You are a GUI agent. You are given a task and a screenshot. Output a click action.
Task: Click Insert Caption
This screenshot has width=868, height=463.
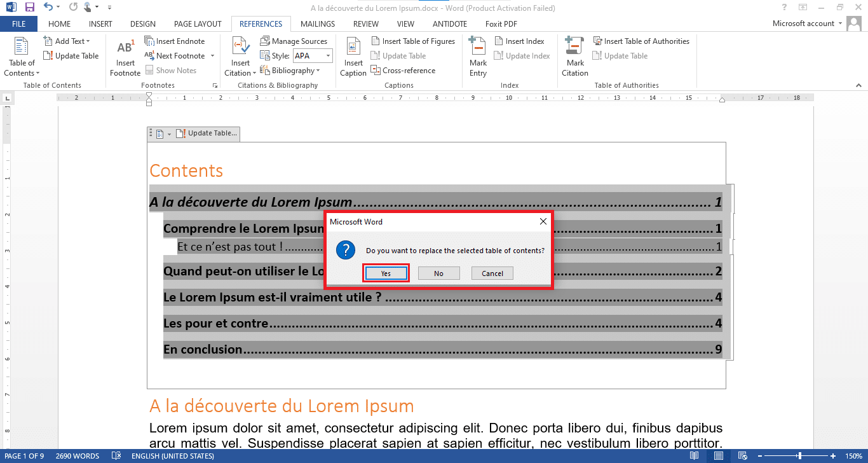pyautogui.click(x=353, y=58)
